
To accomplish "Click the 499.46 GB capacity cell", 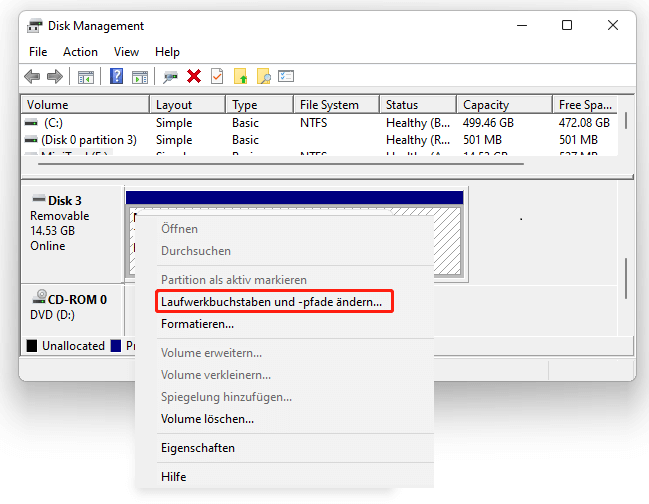I will click(488, 123).
